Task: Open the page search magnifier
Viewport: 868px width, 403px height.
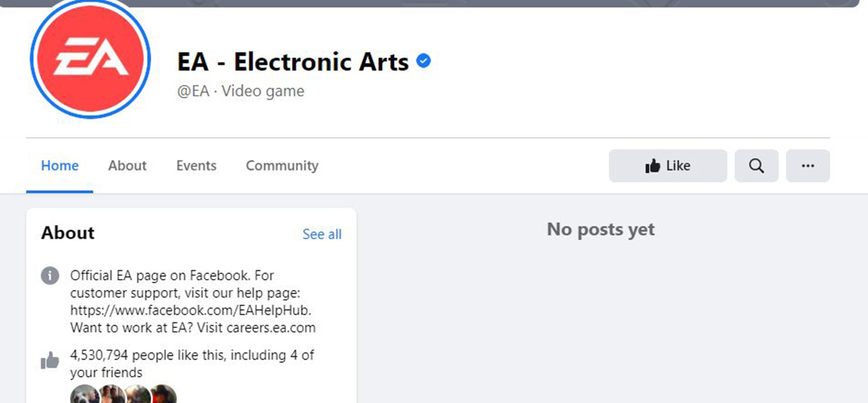Action: [x=756, y=166]
